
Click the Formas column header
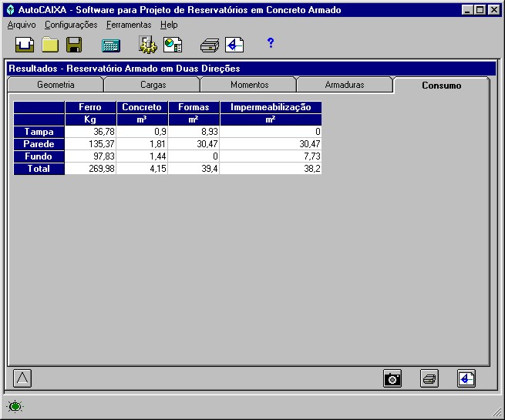coord(194,107)
